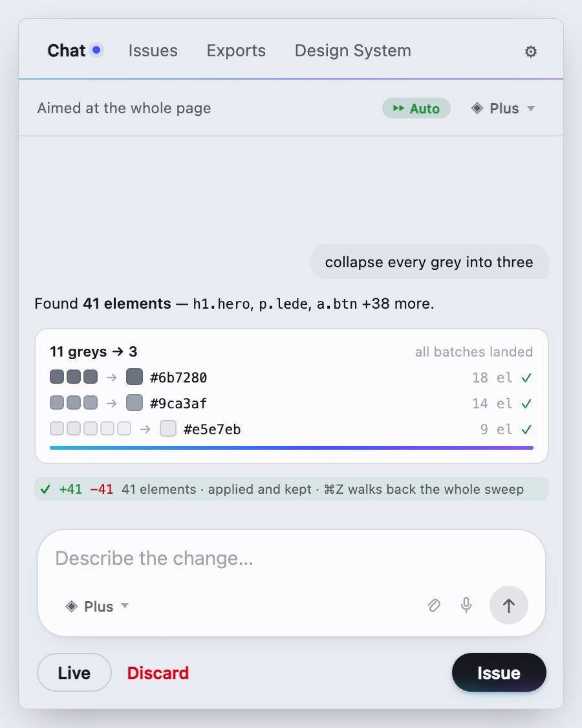This screenshot has width=582, height=728.
Task: Select the #9ca3af target color swatch
Action: coord(135,403)
